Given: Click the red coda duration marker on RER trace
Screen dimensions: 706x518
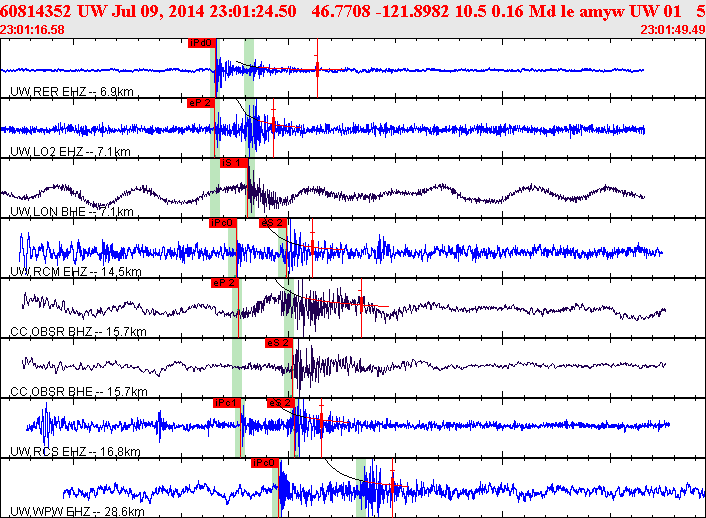Looking at the screenshot, I should (317, 68).
